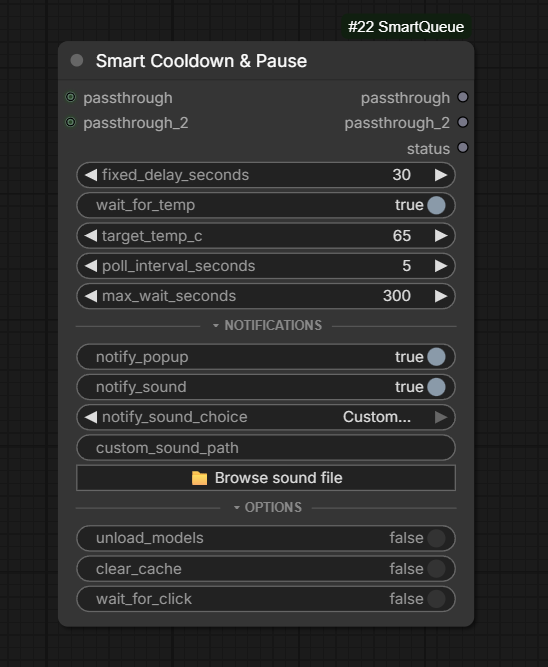The image size is (548, 667).
Task: Toggle wait_for_temp switch off
Action: 436,205
